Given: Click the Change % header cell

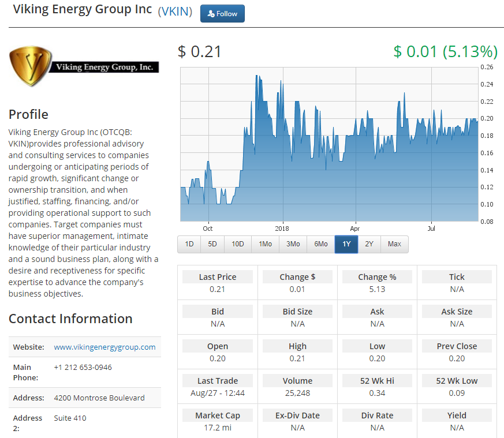Looking at the screenshot, I should coord(377,277).
